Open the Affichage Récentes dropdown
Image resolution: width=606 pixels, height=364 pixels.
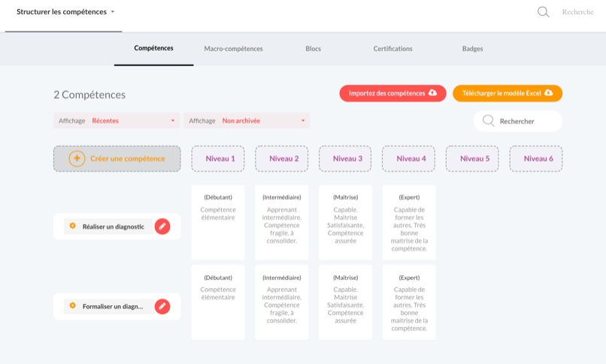117,120
